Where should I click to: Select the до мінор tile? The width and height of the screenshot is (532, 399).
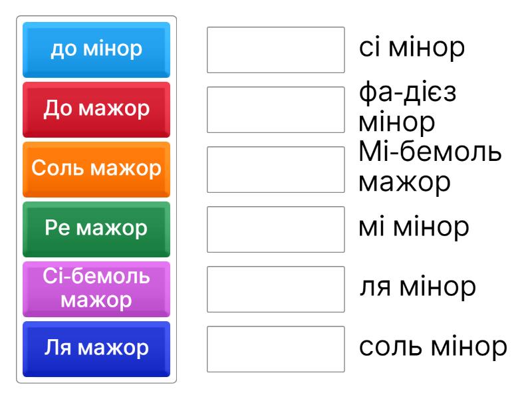pyautogui.click(x=96, y=49)
